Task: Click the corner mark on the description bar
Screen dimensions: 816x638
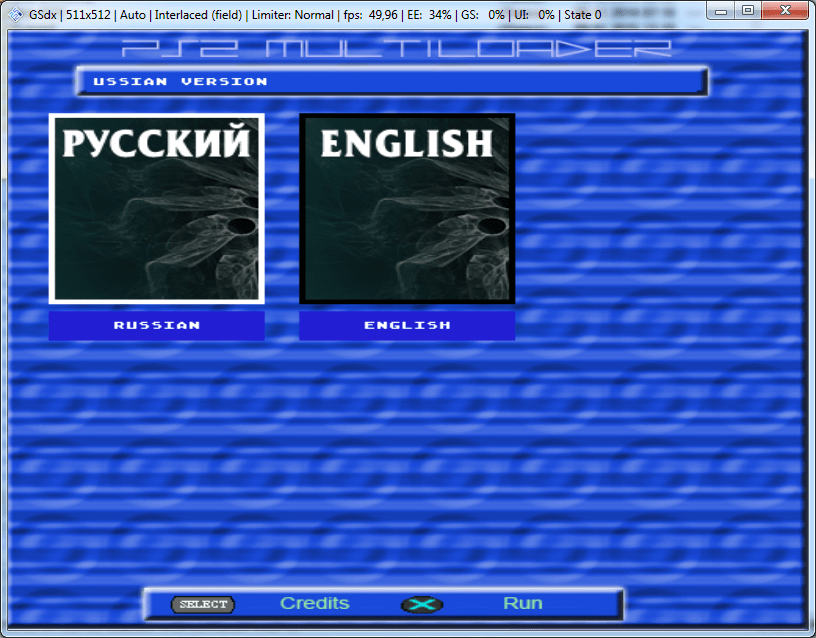Action: click(699, 90)
